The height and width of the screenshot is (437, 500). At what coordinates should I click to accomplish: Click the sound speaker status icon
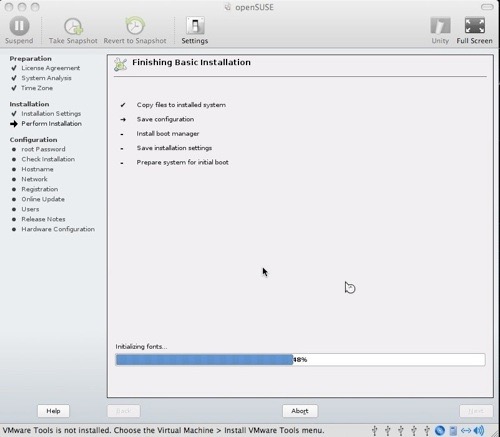[x=479, y=430]
